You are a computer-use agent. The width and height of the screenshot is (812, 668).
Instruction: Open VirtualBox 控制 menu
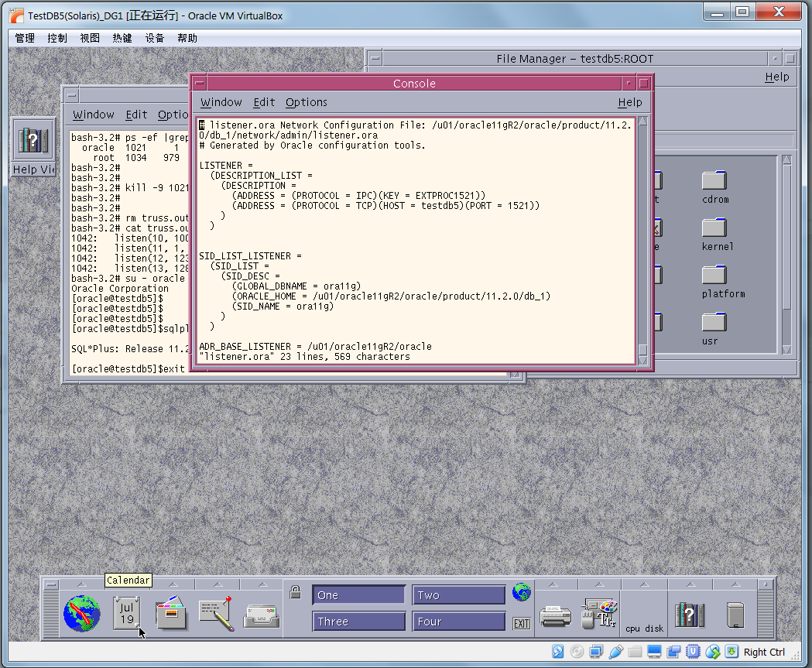coord(57,38)
